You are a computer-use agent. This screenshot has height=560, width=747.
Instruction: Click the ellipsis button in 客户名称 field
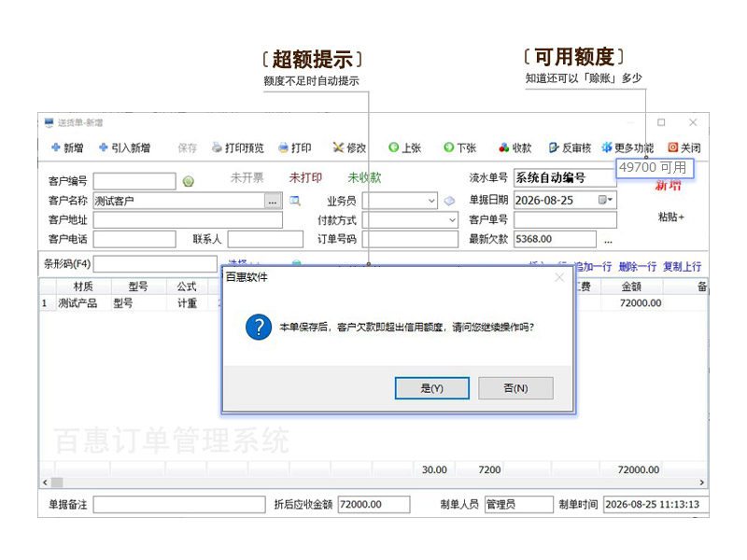(272, 202)
